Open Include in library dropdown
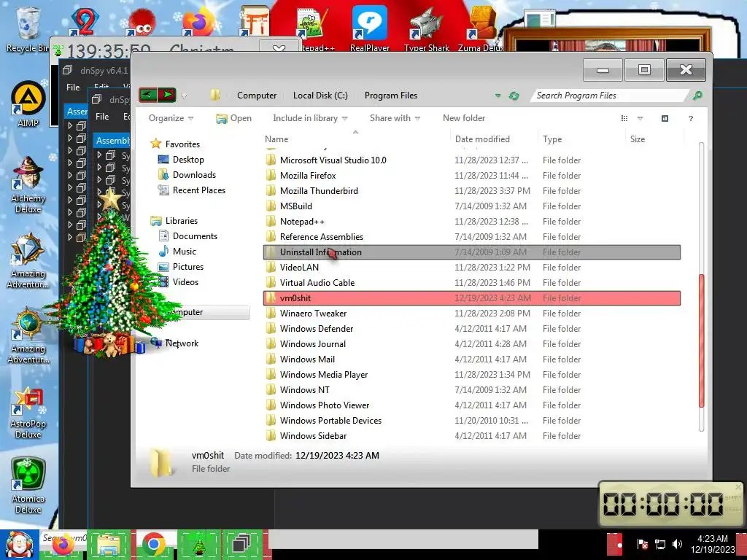This screenshot has height=560, width=747. click(310, 118)
